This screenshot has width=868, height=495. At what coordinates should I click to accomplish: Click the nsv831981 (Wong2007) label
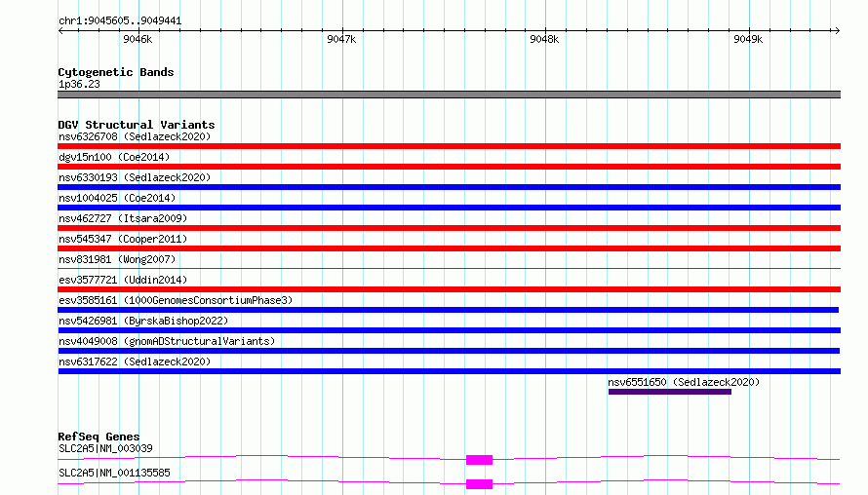pos(117,259)
